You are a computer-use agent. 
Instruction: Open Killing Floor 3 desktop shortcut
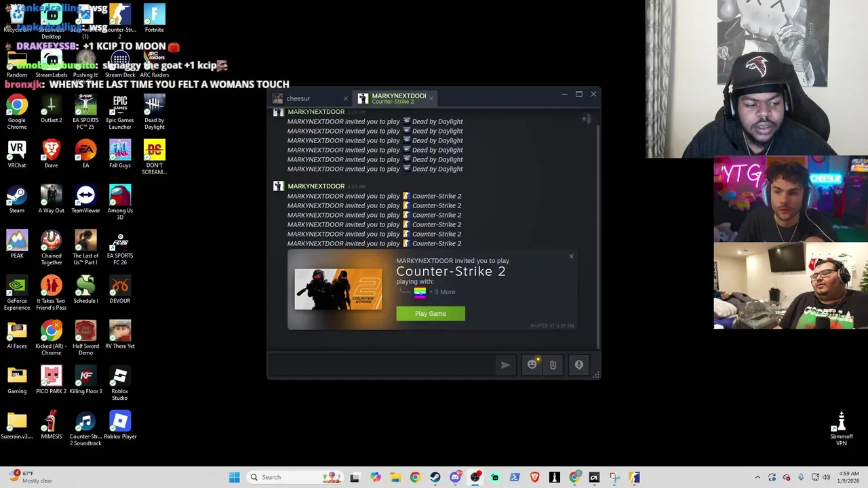pyautogui.click(x=85, y=380)
